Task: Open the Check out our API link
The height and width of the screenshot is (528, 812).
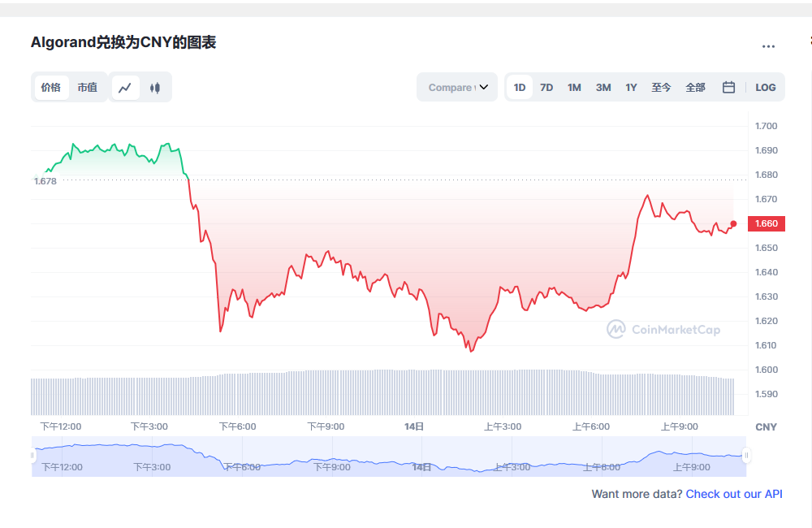Action: coord(734,494)
